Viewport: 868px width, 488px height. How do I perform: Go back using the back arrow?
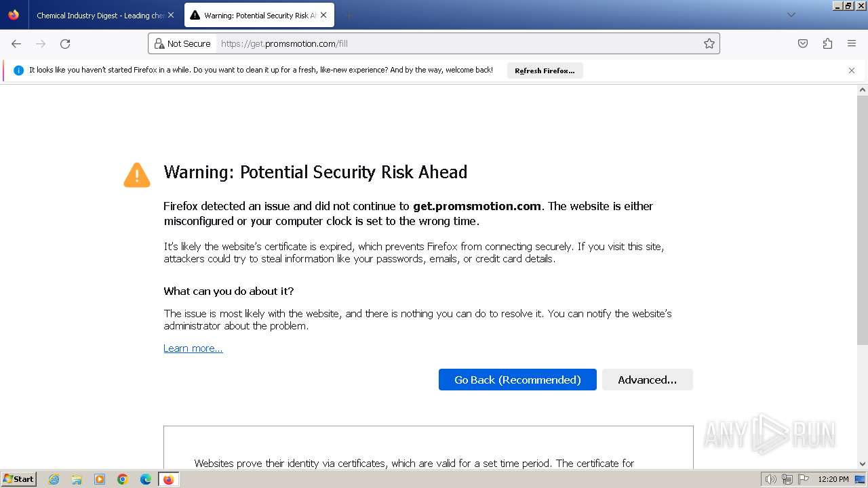coord(16,44)
